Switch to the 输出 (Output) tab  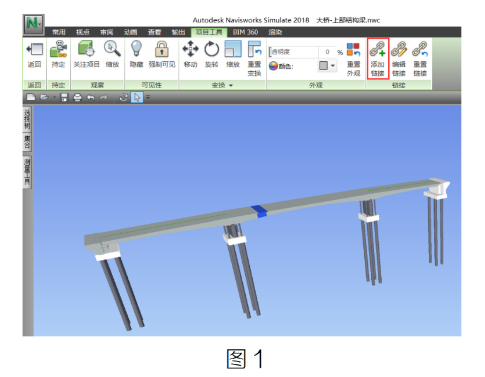tap(178, 32)
